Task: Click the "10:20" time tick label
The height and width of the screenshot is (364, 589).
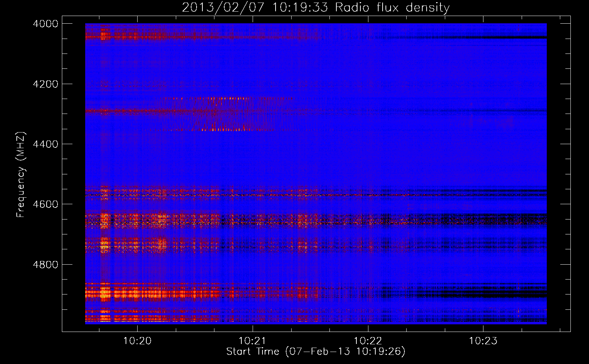Action: point(137,341)
